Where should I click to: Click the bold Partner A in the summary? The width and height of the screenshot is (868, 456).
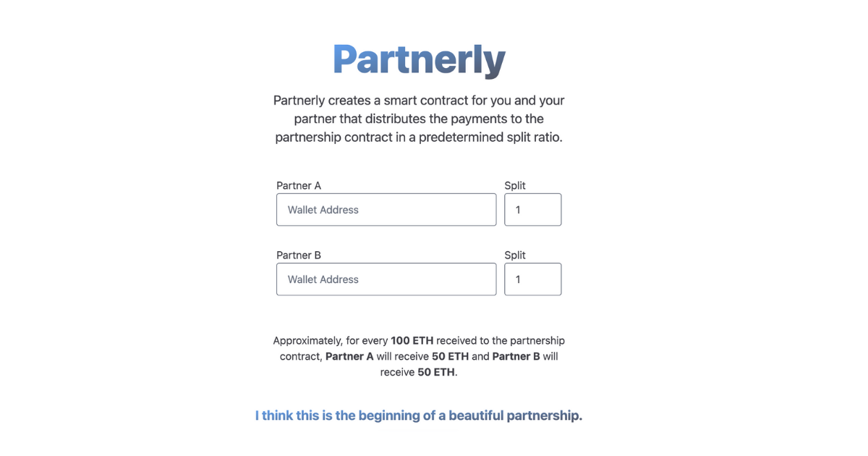point(350,356)
